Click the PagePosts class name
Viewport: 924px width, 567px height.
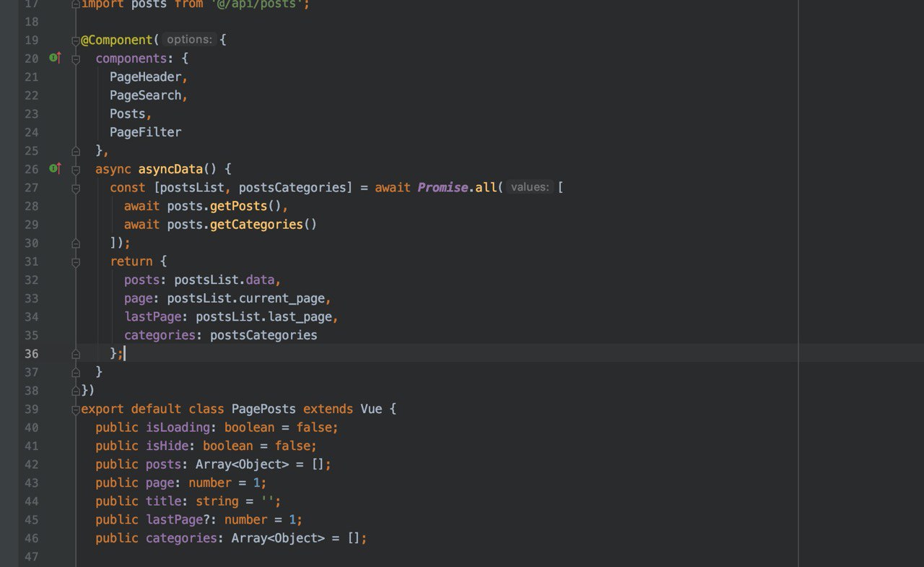point(263,409)
